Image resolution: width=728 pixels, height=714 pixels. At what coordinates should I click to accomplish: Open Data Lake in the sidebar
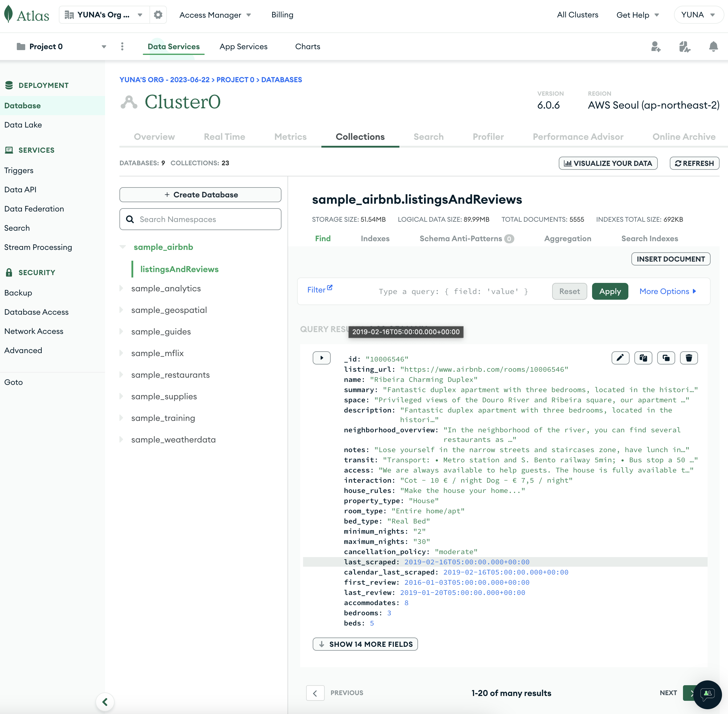tap(23, 125)
